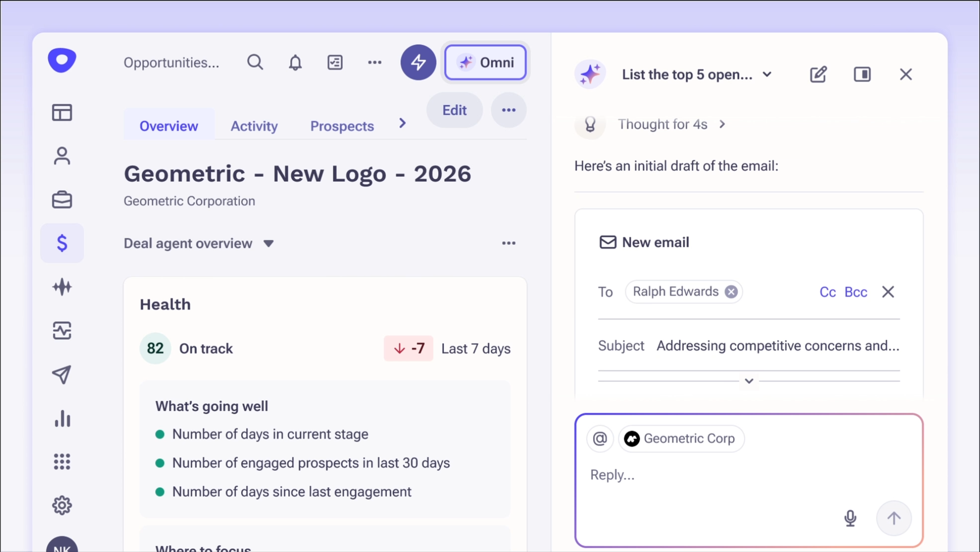Click the new chat compose icon

(818, 75)
